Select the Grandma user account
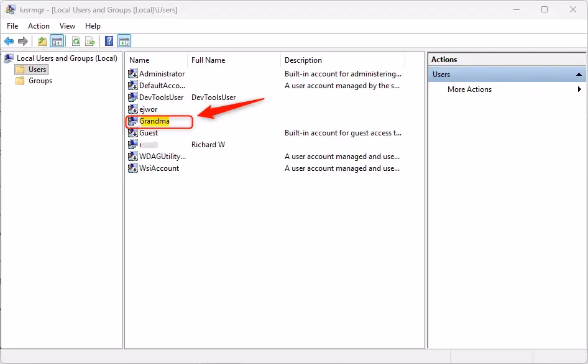This screenshot has height=364, width=588. coord(154,121)
